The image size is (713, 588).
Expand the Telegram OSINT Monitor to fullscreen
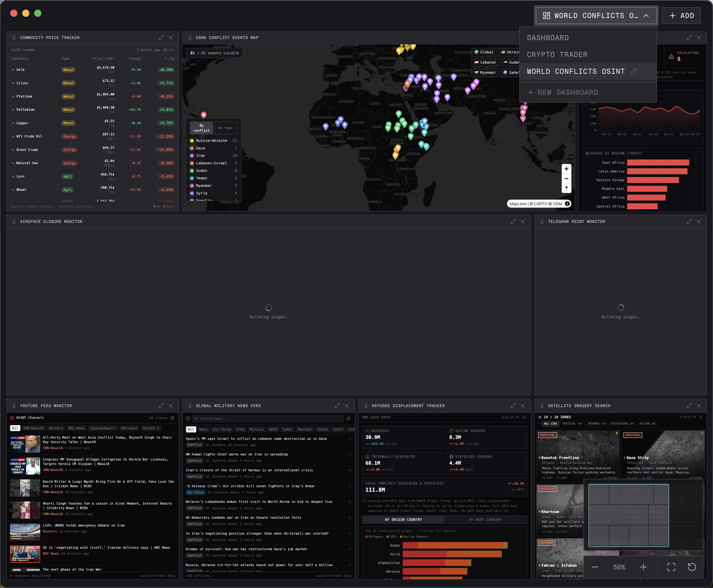coord(689,221)
